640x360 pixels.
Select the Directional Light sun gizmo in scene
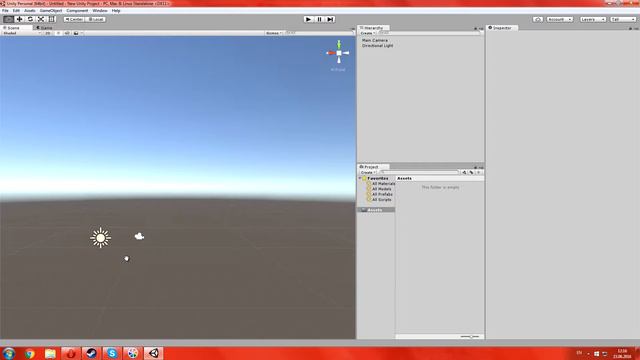tap(100, 238)
